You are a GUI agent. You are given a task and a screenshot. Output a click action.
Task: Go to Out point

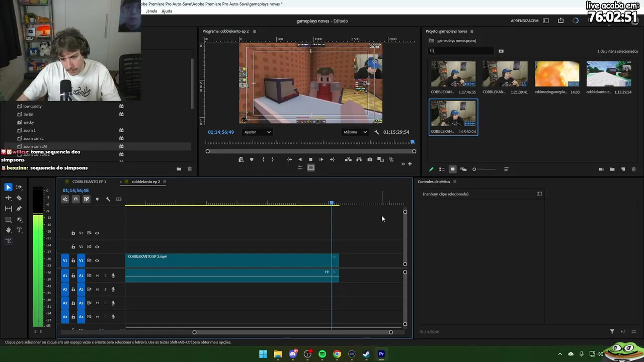pos(332,159)
